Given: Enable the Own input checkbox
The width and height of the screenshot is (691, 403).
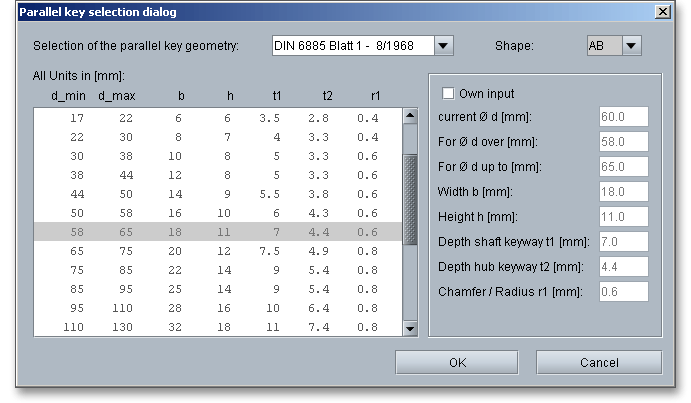Looking at the screenshot, I should [448, 93].
